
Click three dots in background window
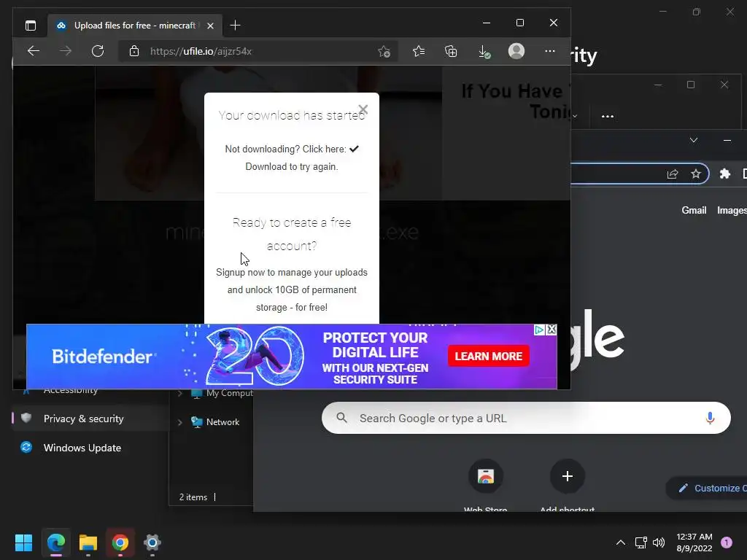[608, 116]
